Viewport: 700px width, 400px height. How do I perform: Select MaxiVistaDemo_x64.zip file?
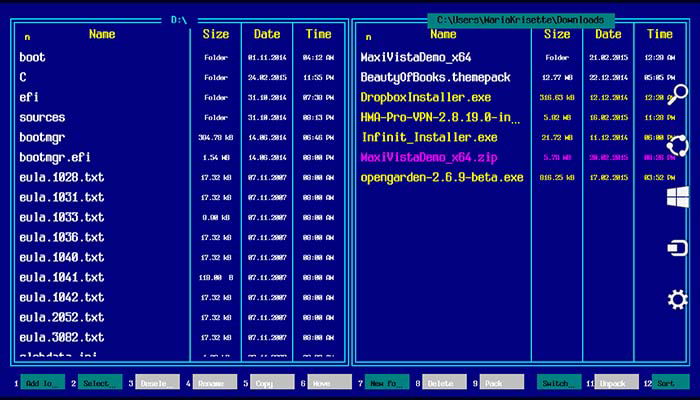(x=429, y=158)
